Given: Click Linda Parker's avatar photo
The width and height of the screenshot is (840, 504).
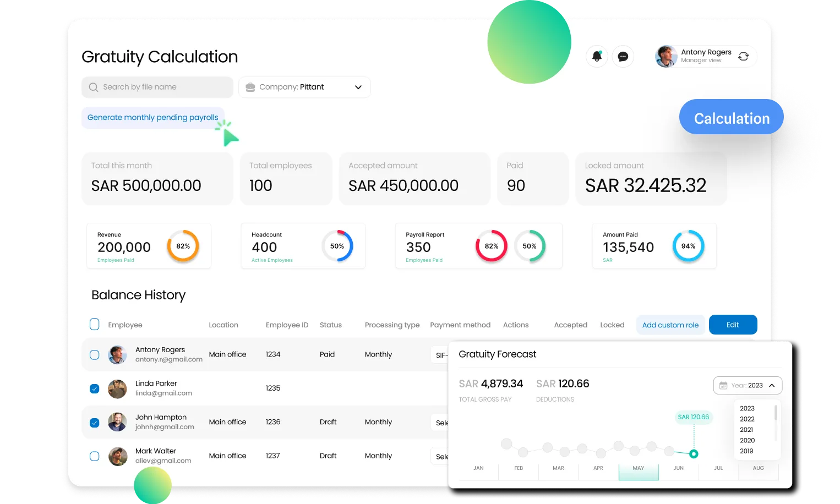Looking at the screenshot, I should (x=117, y=388).
